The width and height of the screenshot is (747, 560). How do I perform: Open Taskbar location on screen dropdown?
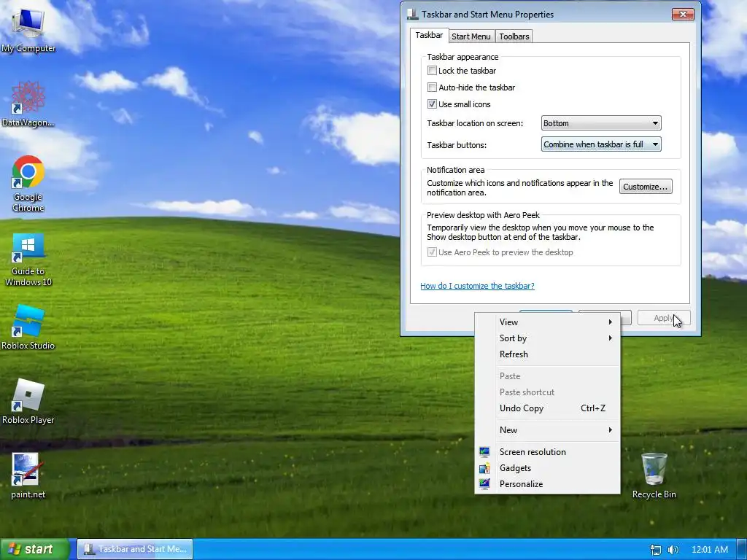pyautogui.click(x=601, y=122)
